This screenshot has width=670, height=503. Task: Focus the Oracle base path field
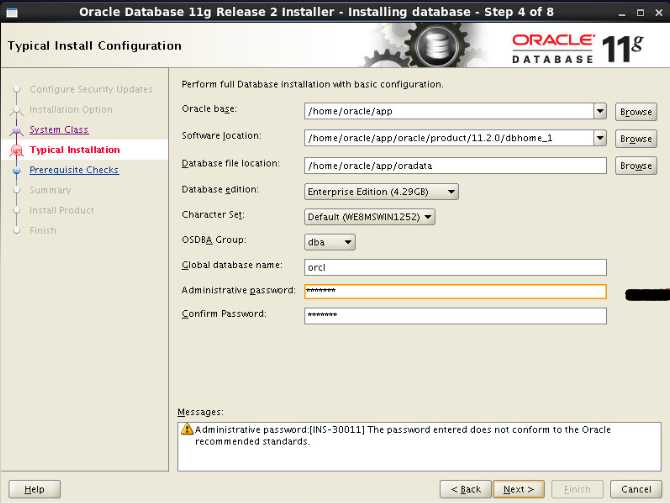tap(449, 111)
